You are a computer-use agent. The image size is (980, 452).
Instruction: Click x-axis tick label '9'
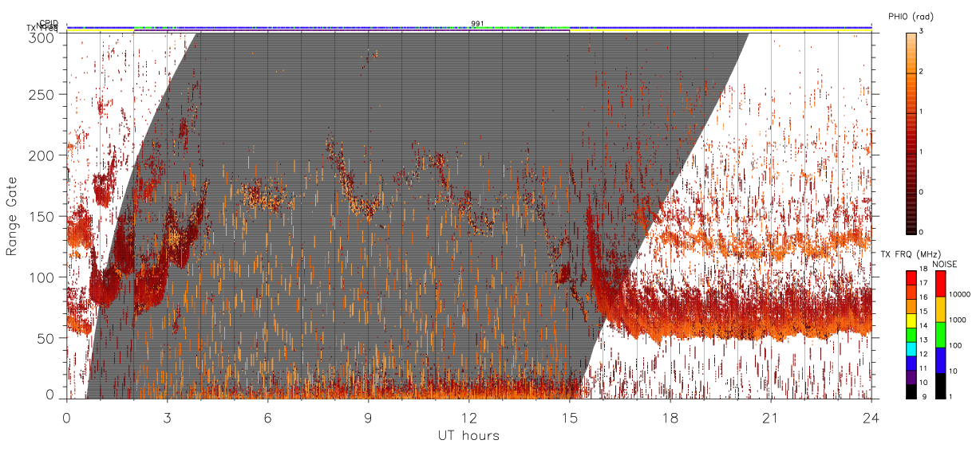pyautogui.click(x=368, y=417)
